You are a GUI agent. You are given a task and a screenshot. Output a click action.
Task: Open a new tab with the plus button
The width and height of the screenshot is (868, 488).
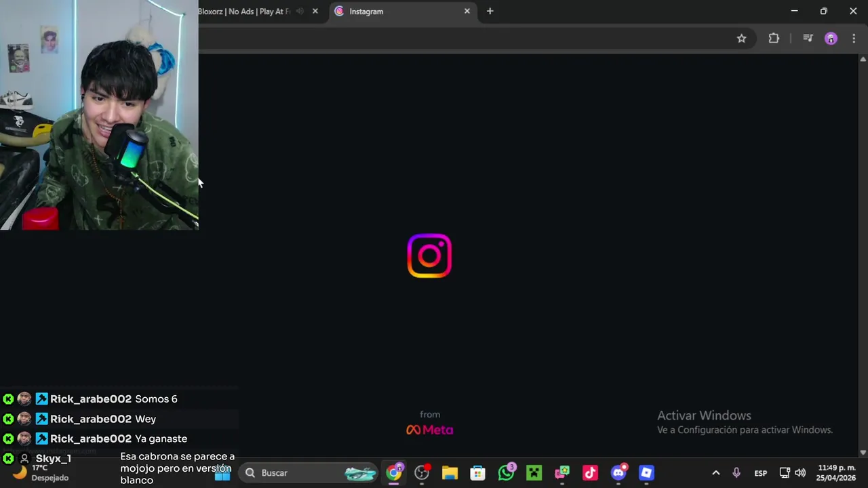(x=490, y=11)
